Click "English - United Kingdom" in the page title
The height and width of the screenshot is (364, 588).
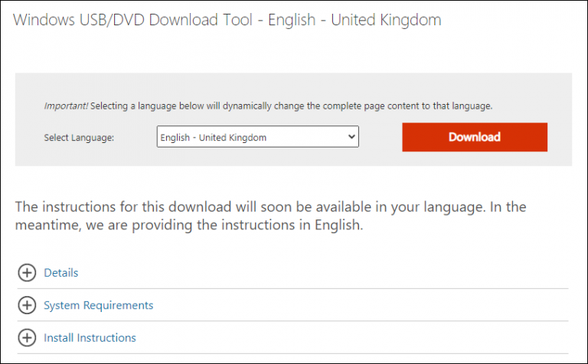357,20
